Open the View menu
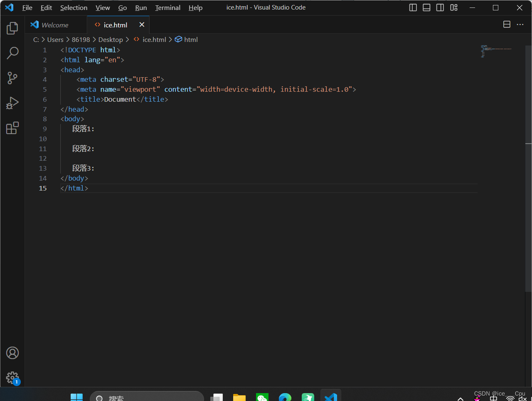The width and height of the screenshot is (532, 401). click(x=103, y=7)
